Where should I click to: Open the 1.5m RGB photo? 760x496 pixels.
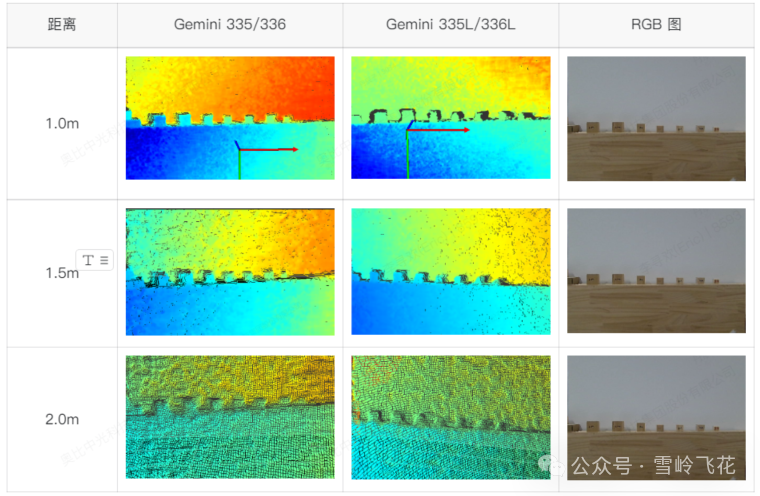(x=656, y=271)
